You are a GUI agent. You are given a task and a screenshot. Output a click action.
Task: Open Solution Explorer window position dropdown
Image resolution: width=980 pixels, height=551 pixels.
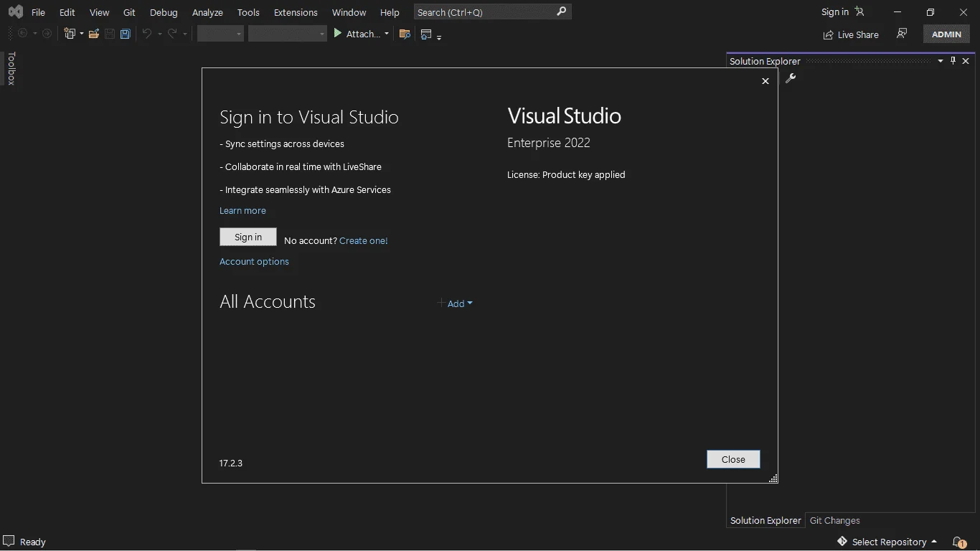pyautogui.click(x=941, y=61)
